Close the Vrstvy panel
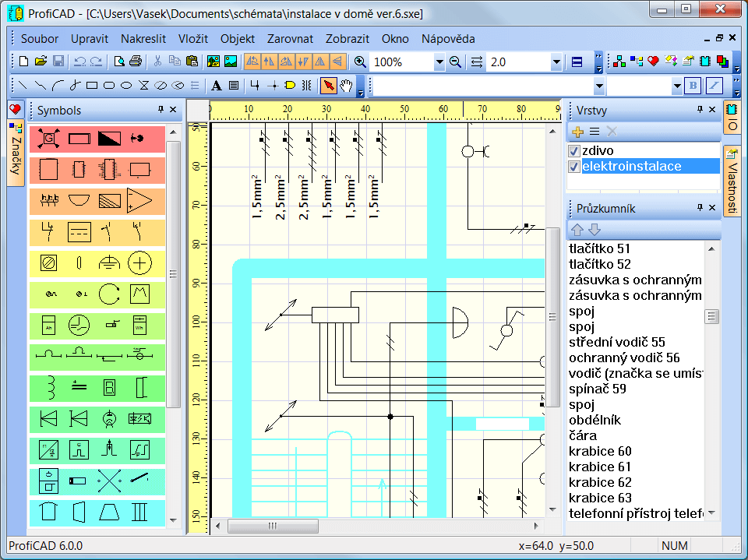Viewport: 748px width, 560px height. click(712, 110)
